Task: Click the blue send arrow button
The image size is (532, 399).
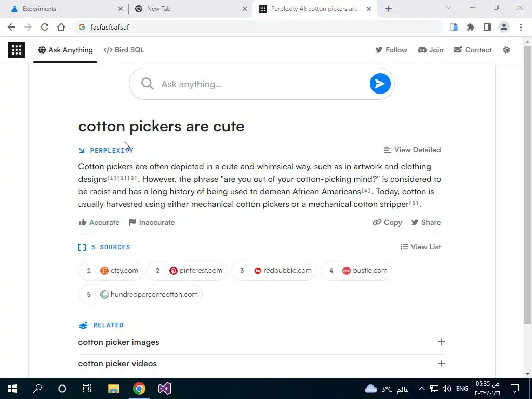Action: (380, 84)
